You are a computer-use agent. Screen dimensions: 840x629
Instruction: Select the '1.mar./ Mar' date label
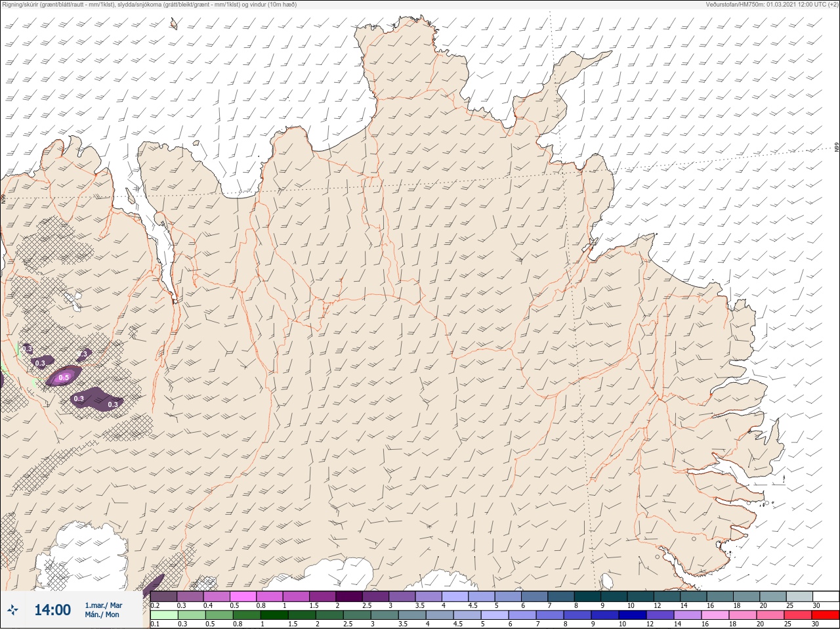click(103, 605)
